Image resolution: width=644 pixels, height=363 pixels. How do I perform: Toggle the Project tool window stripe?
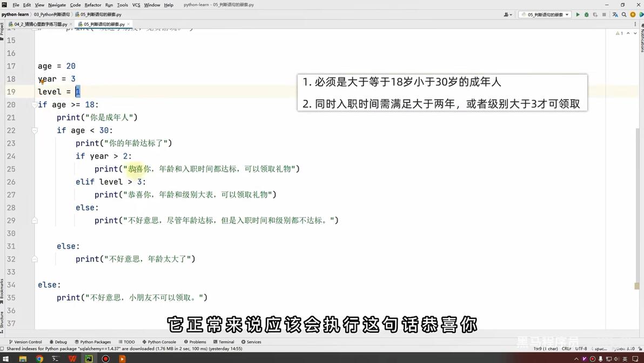pos(2,32)
